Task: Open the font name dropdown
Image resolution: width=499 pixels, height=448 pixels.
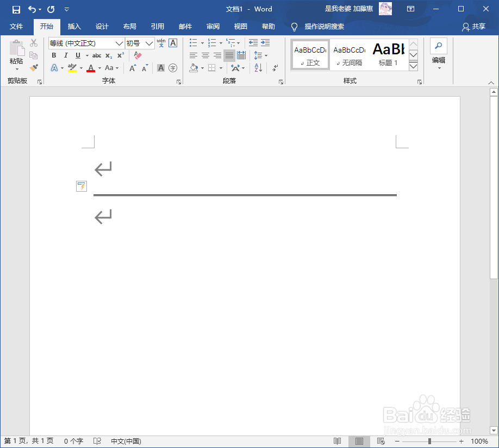Action: 118,43
